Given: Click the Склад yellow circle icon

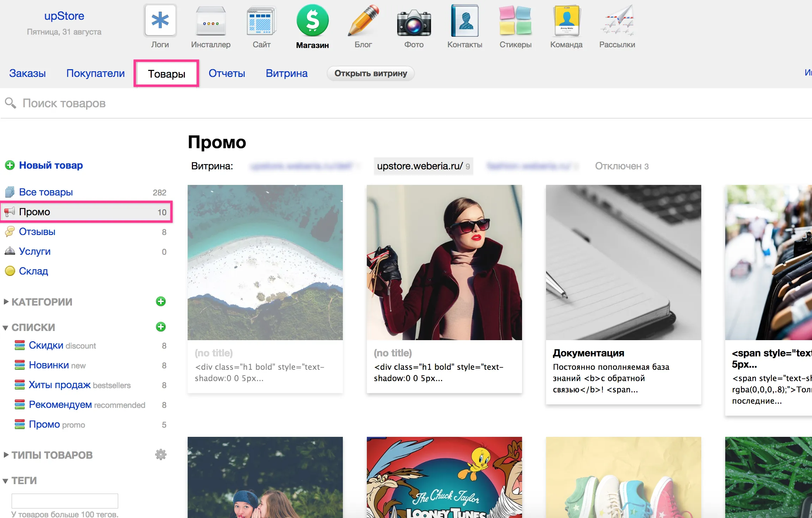Looking at the screenshot, I should pyautogui.click(x=10, y=271).
